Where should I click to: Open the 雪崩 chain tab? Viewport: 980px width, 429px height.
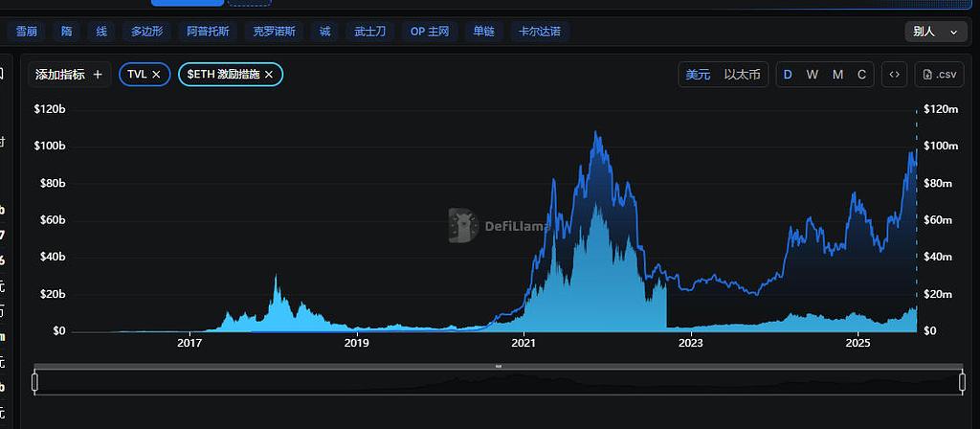point(27,32)
